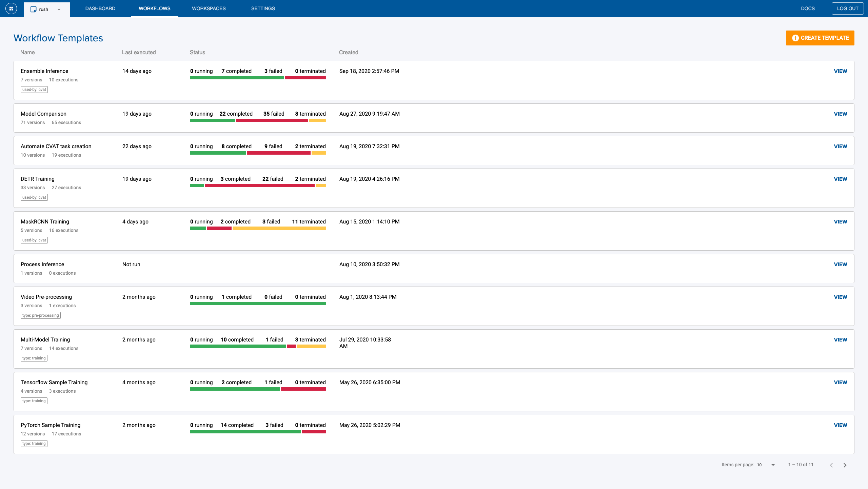Go to previous page arrow

(x=831, y=465)
